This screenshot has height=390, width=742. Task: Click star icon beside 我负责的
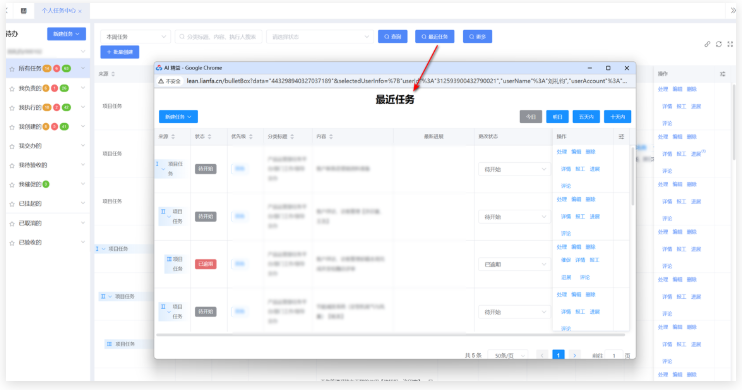[12, 89]
